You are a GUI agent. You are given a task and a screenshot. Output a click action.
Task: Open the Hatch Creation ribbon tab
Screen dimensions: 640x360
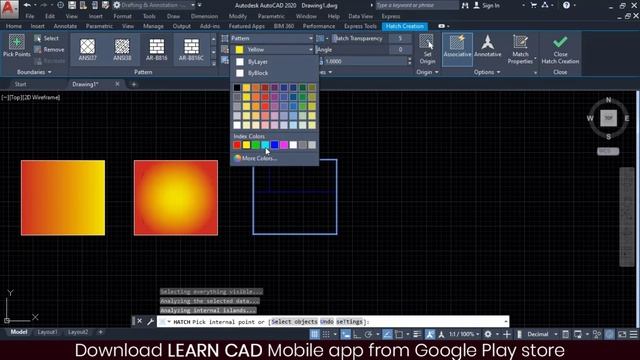coord(404,26)
